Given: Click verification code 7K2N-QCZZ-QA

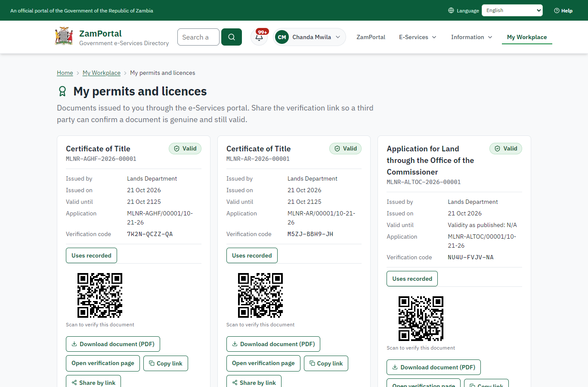Looking at the screenshot, I should pyautogui.click(x=150, y=234).
